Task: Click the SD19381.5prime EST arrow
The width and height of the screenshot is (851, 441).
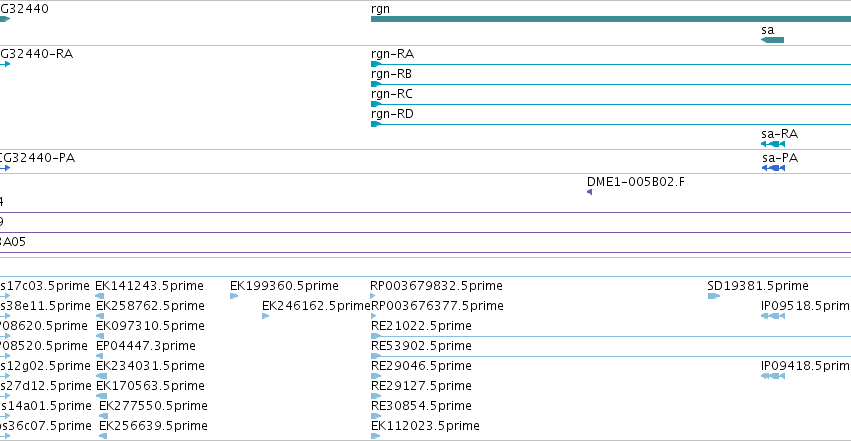Action: [714, 296]
